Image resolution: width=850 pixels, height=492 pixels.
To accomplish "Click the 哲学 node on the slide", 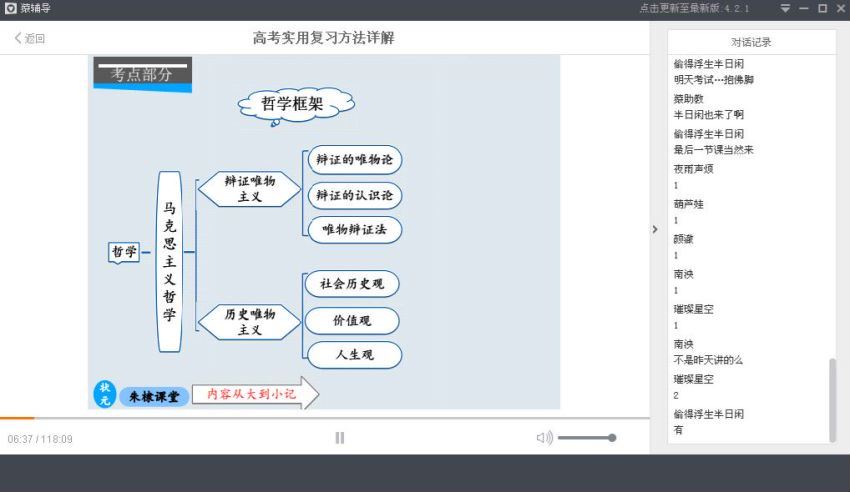I will 124,252.
